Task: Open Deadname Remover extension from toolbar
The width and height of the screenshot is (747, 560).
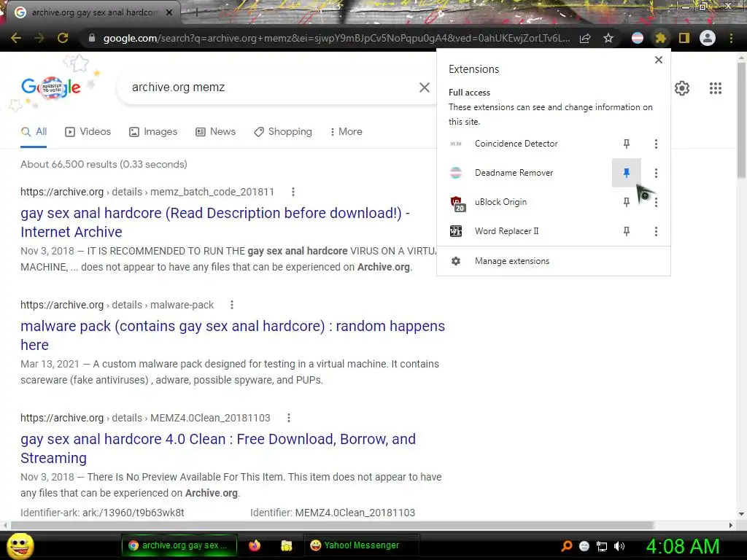Action: point(638,38)
